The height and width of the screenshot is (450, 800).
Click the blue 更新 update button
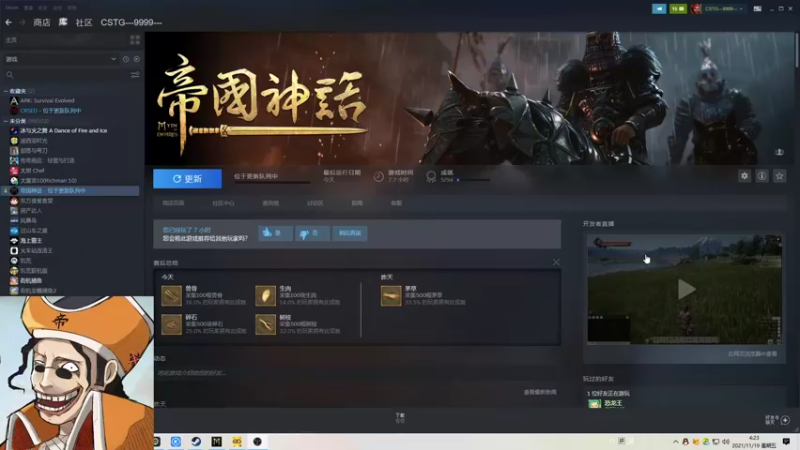pos(187,179)
